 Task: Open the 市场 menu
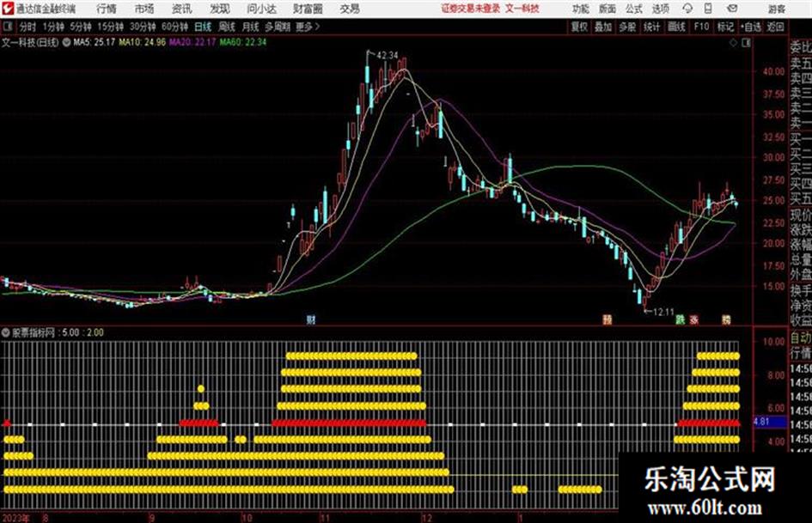pyautogui.click(x=144, y=9)
